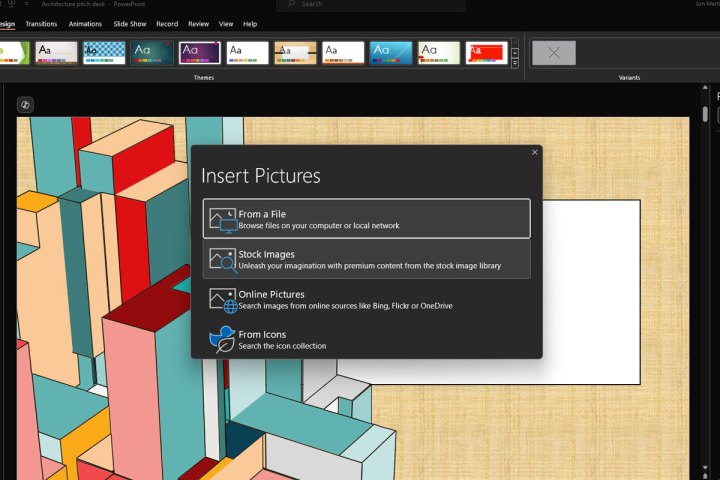
Task: Select the From a File picture icon
Action: [222, 219]
